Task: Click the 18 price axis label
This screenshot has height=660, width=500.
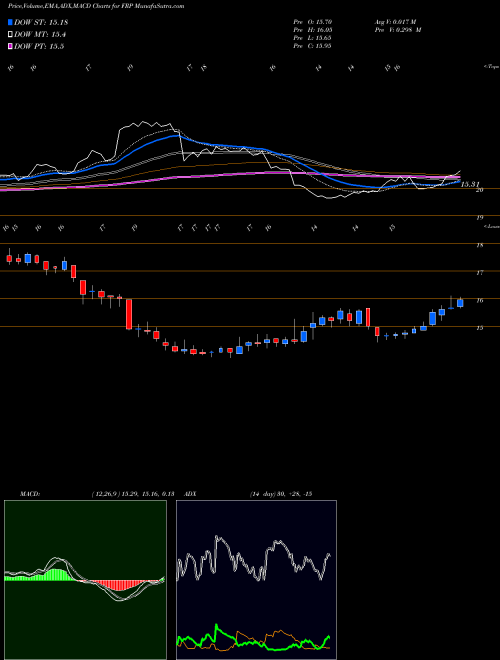Action: coord(479,245)
